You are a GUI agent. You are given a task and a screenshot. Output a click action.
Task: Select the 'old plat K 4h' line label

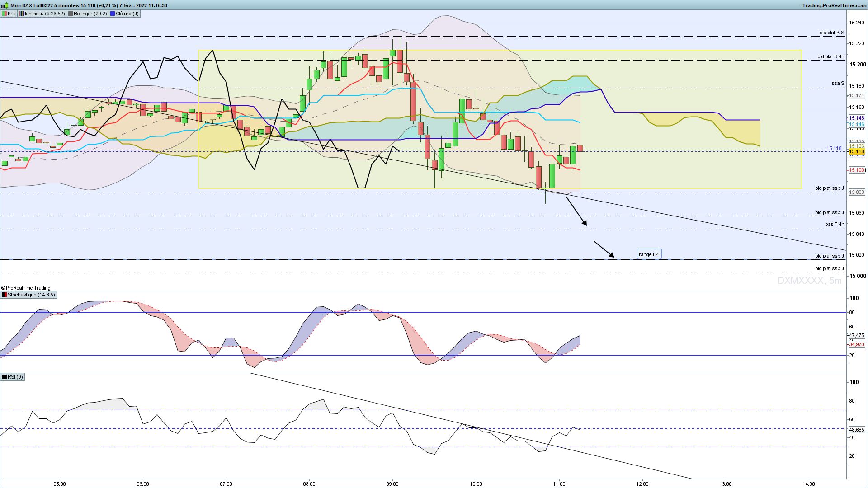[830, 56]
